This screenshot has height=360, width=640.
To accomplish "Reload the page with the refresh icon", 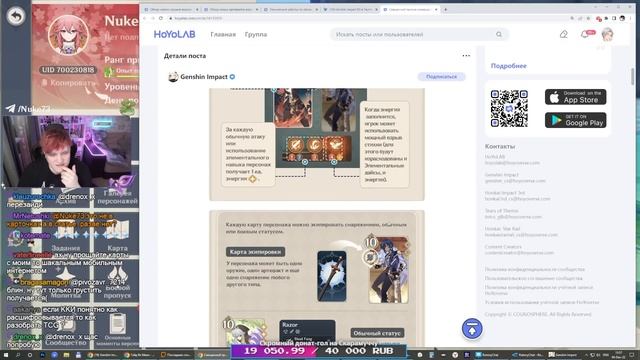I will click(x=161, y=18).
